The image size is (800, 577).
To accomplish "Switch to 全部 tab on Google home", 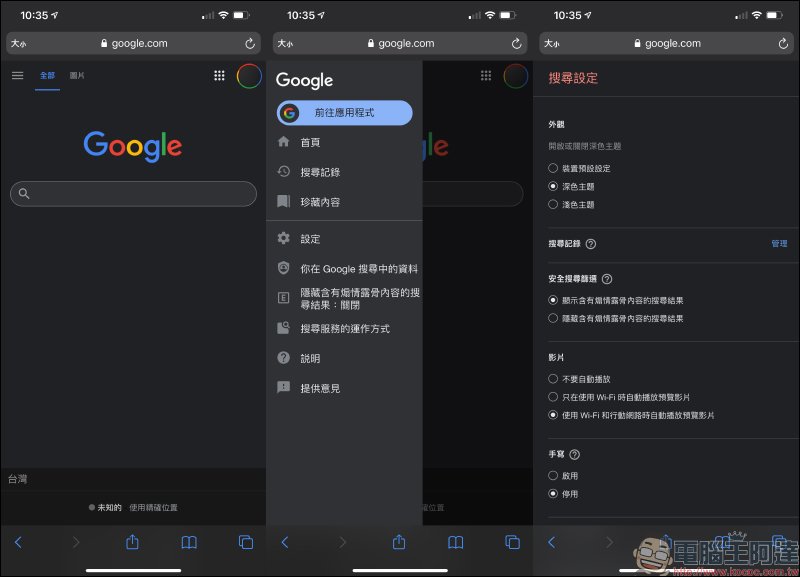I will click(x=47, y=76).
